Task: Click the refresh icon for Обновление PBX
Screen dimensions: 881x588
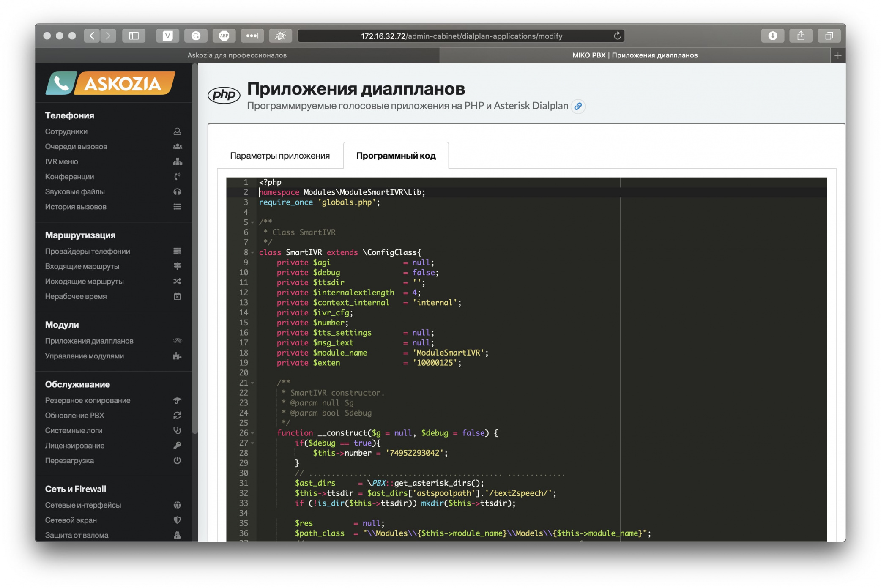Action: pos(177,415)
